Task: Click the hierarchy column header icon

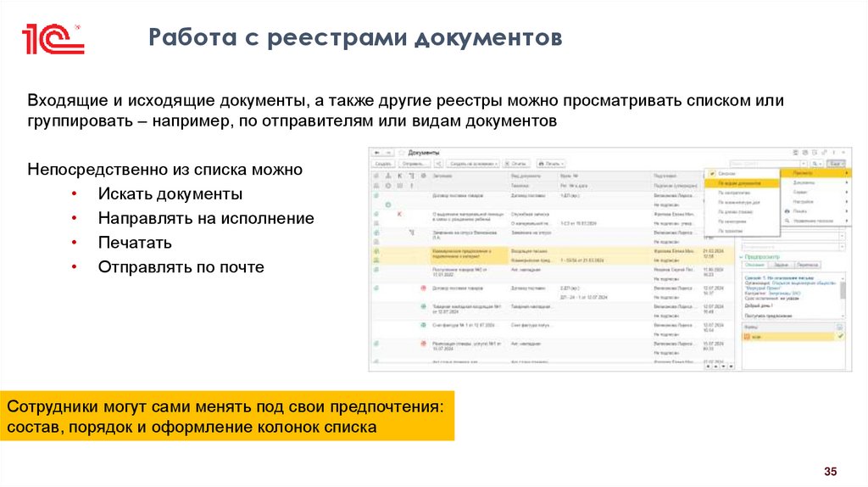Action: 388,176
